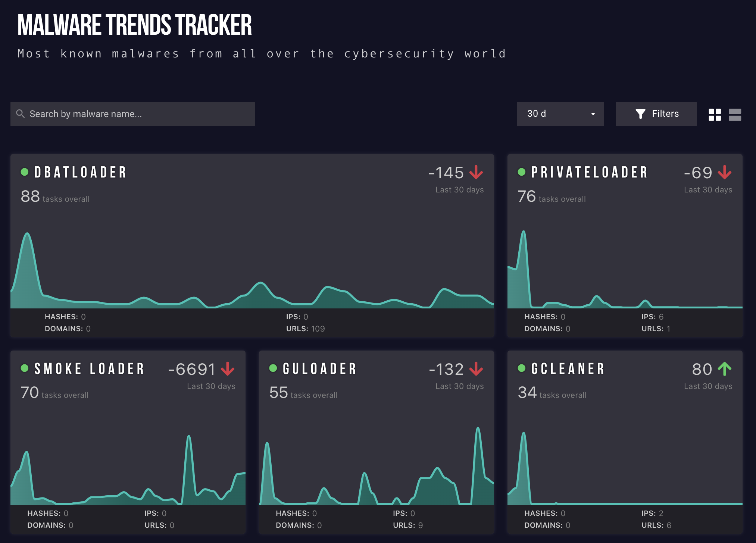Screen dimensions: 756x543
Task: Switch to grid view layout icon
Action: point(715,114)
